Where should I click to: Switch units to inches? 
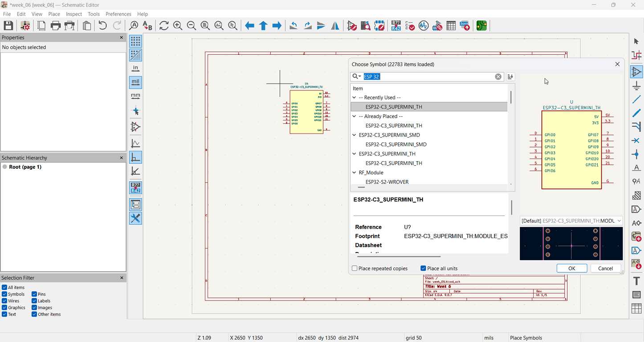[x=135, y=69]
